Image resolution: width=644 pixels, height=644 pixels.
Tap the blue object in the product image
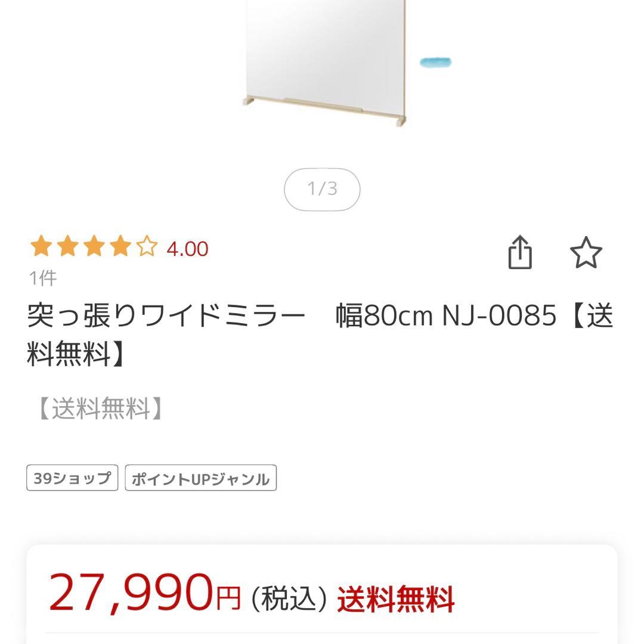pos(437,61)
